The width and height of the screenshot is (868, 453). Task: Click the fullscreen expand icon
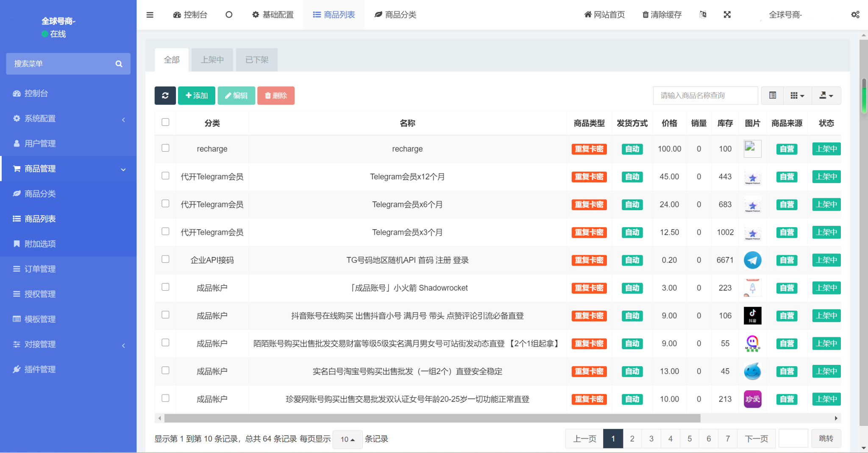click(727, 15)
